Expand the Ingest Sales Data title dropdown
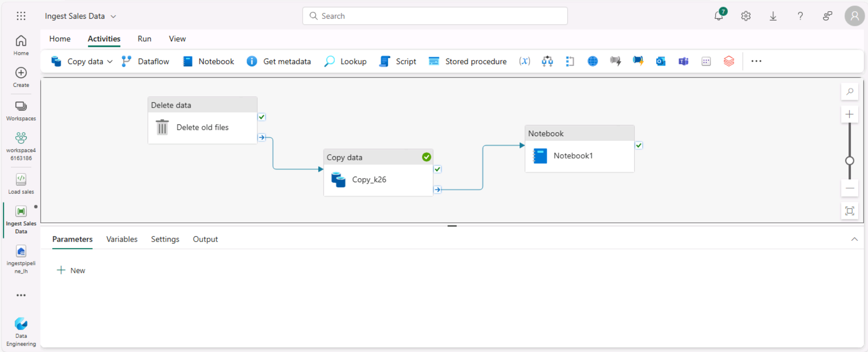This screenshot has height=352, width=868. coord(113,16)
